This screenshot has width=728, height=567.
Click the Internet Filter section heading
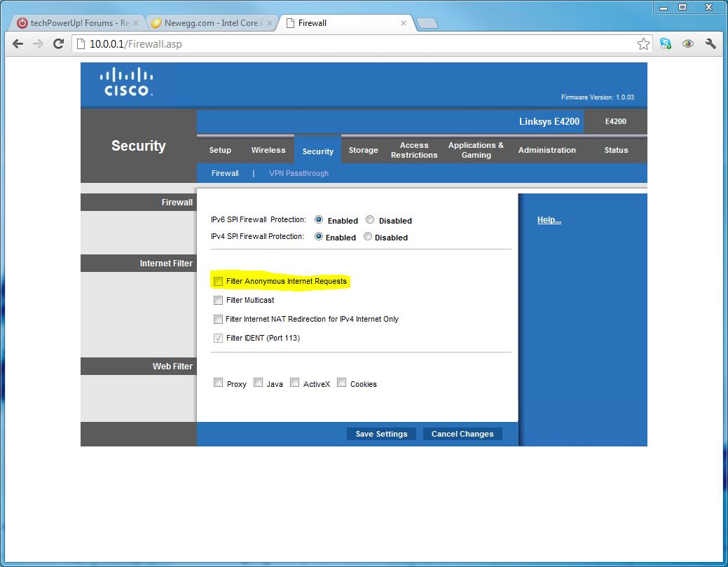166,264
